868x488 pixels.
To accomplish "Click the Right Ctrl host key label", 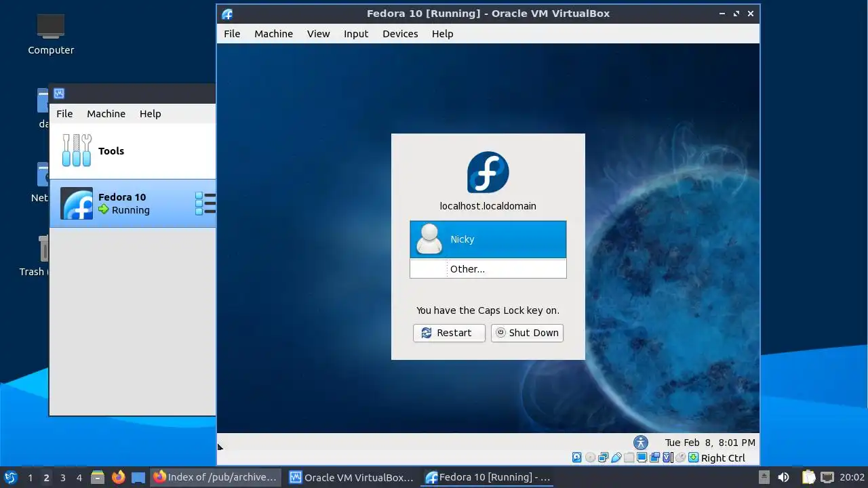I will coord(723,458).
